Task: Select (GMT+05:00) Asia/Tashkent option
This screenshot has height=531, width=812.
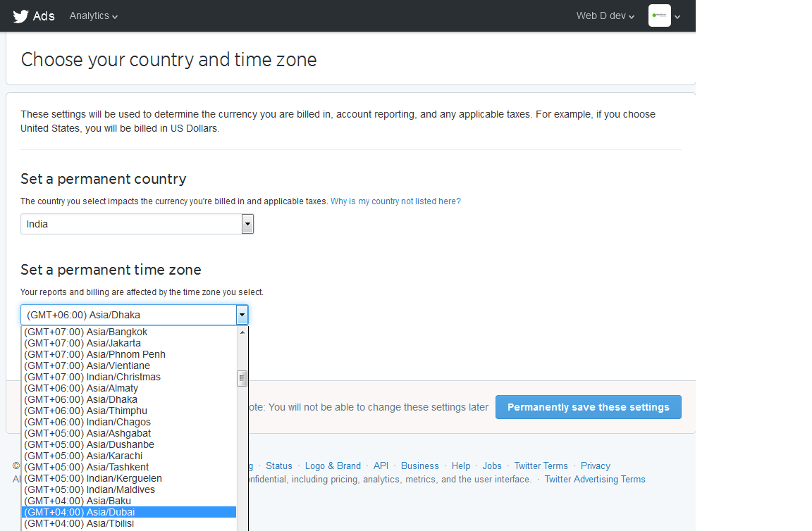Action: [129, 468]
